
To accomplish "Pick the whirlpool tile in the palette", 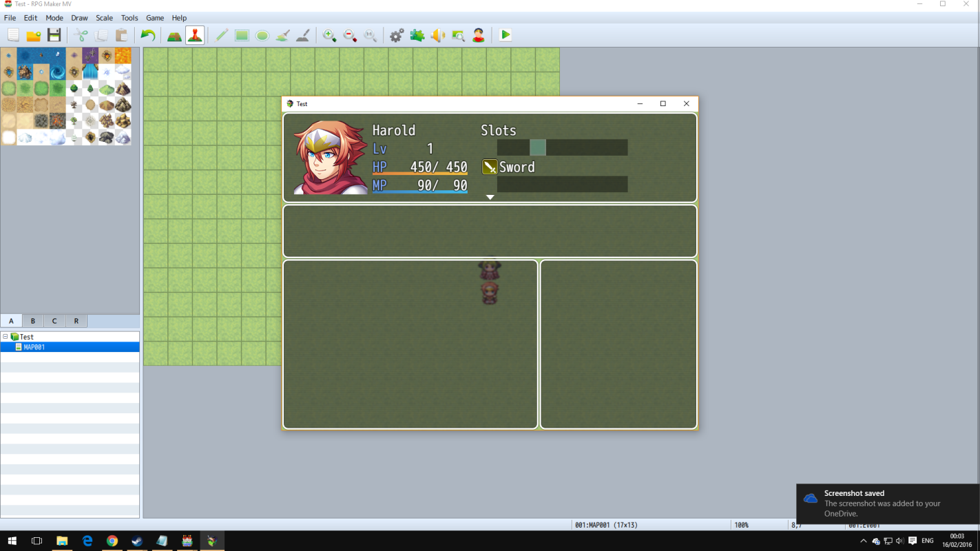I will point(57,72).
